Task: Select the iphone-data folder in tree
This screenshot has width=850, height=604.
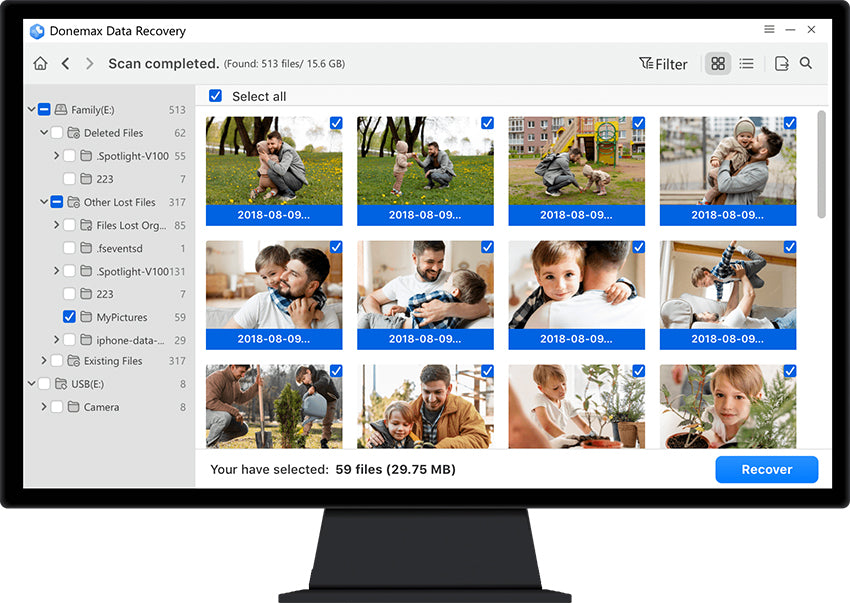Action: coord(130,340)
